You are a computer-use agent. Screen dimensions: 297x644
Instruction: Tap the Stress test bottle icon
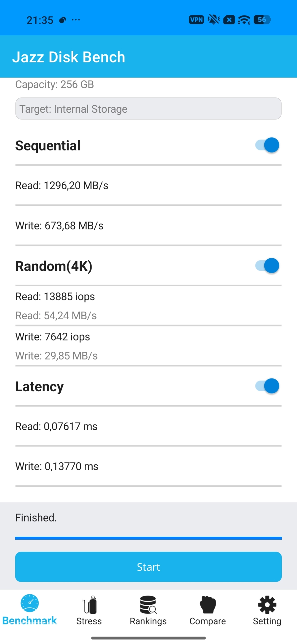90,605
